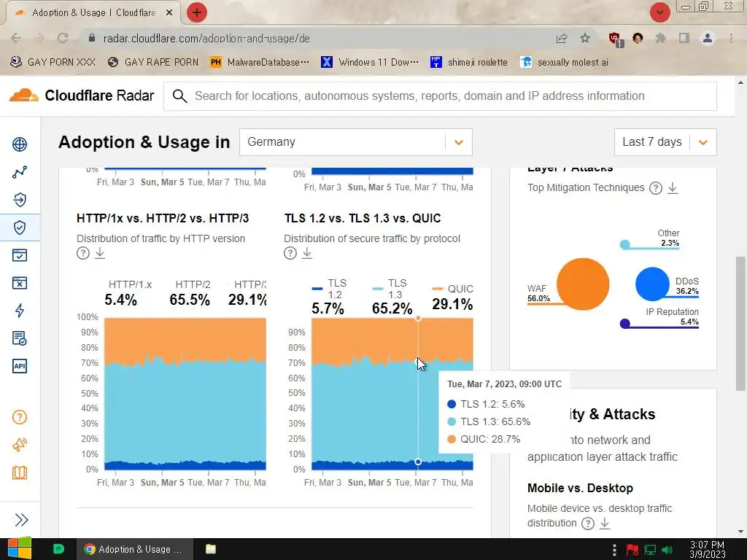Open the globe overview icon in sidebar
This screenshot has height=560, width=747.
[20, 144]
